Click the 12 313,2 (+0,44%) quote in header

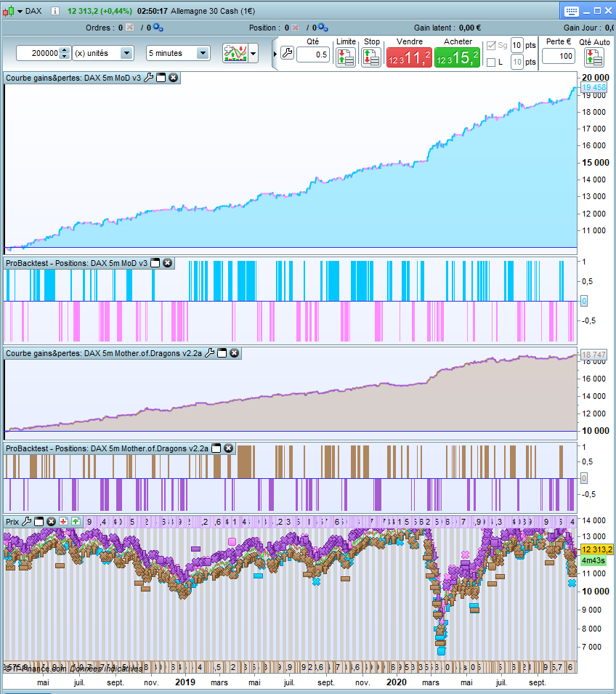pos(100,11)
